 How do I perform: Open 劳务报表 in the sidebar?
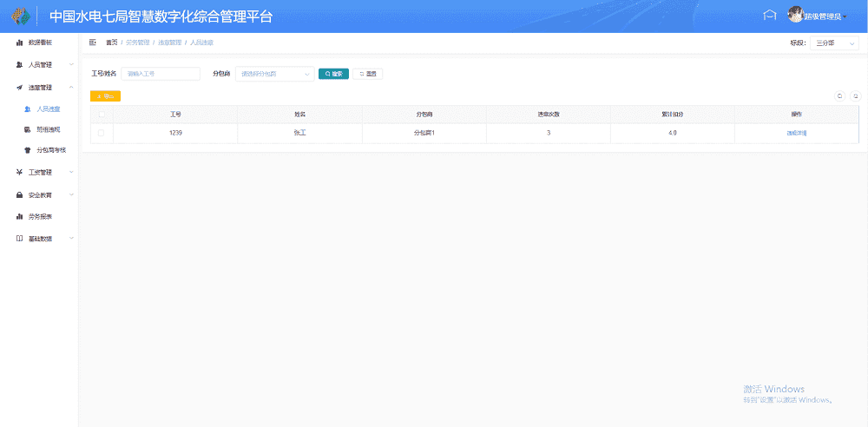tap(40, 216)
